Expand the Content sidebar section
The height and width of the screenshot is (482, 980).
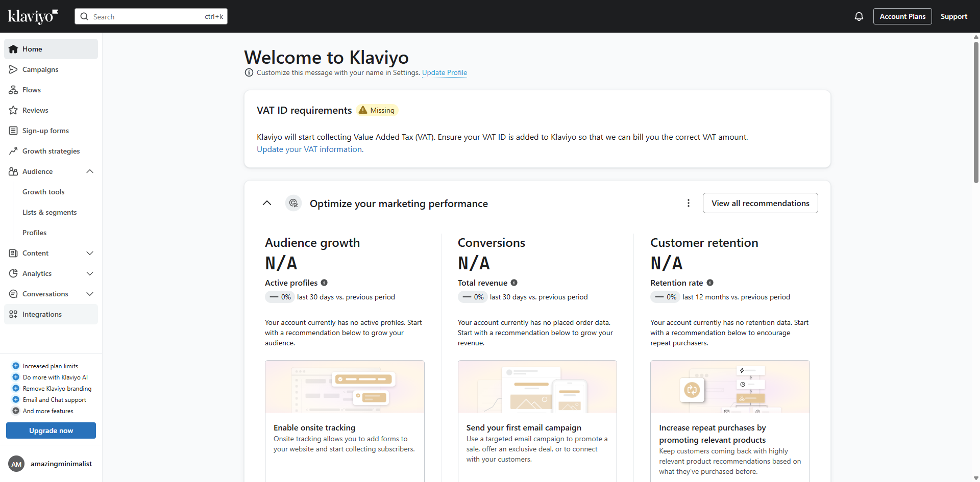click(x=90, y=253)
